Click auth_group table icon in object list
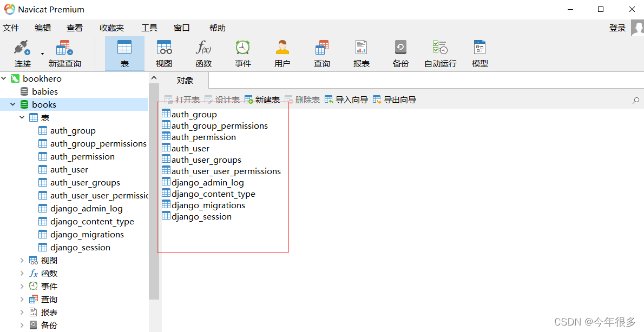 [x=166, y=113]
